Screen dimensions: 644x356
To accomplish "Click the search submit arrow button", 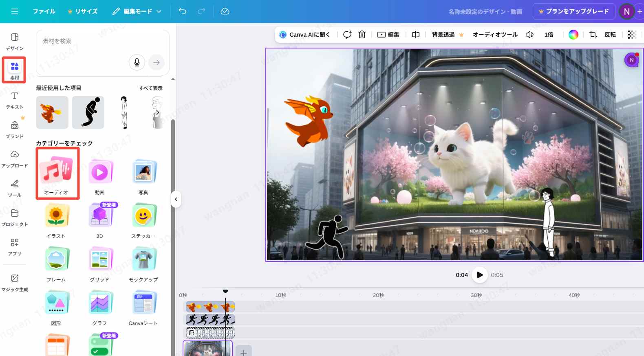I will pyautogui.click(x=157, y=62).
